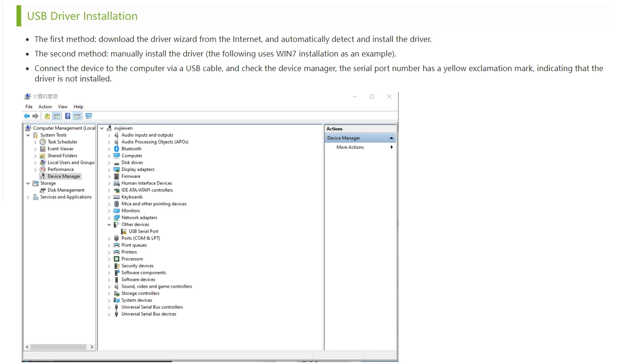Expand the Ports (COM & LPT) category
628x364 pixels.
point(109,239)
